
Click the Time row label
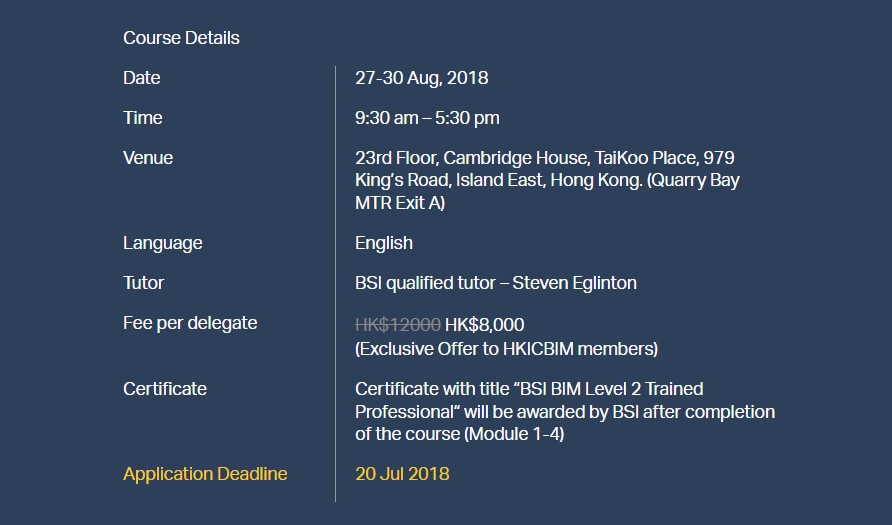[142, 118]
